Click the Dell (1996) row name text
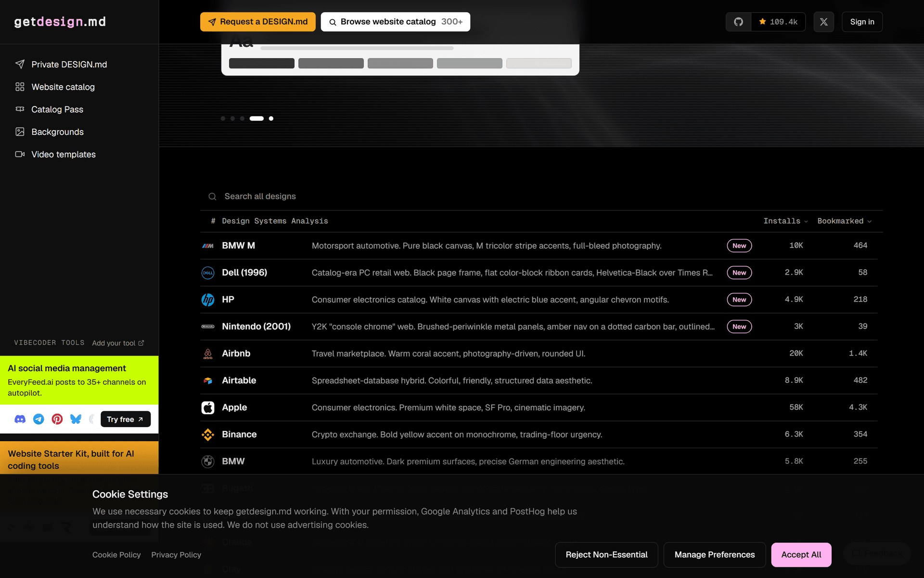The height and width of the screenshot is (578, 924). point(244,273)
